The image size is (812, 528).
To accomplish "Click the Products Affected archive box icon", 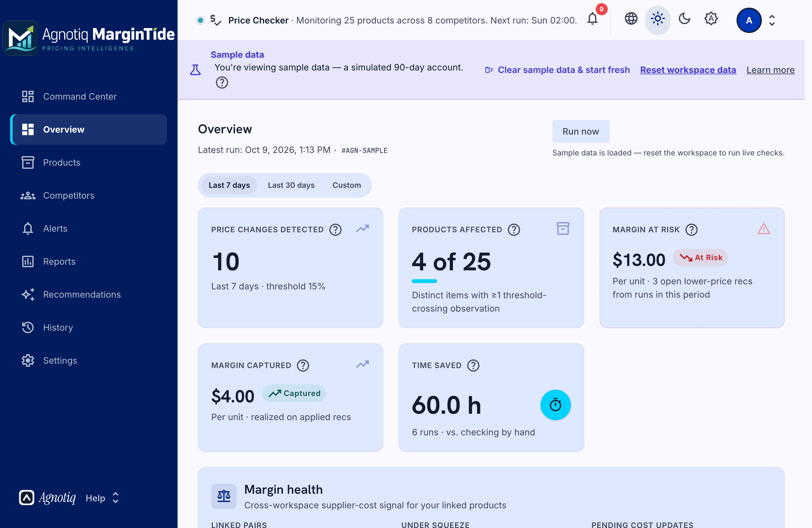I will click(x=563, y=229).
